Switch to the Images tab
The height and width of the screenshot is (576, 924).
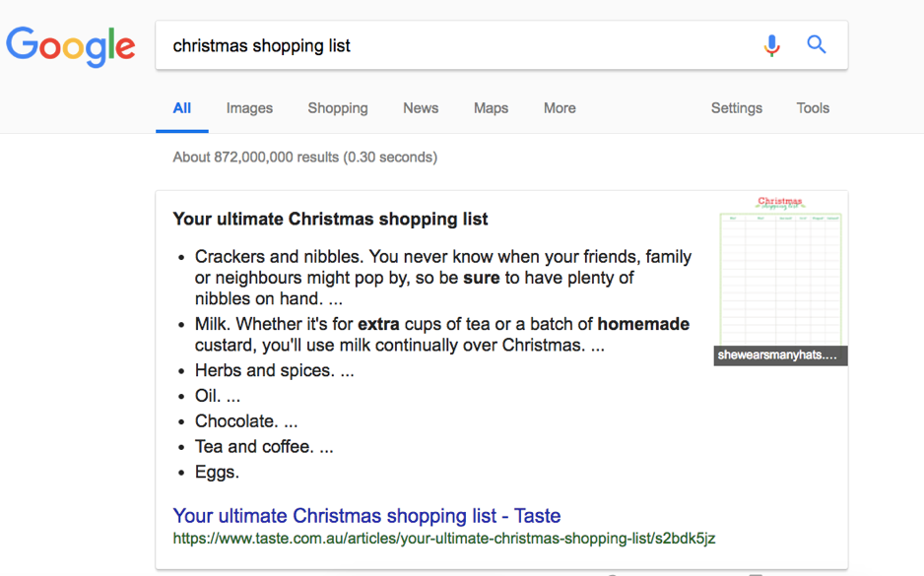coord(249,108)
